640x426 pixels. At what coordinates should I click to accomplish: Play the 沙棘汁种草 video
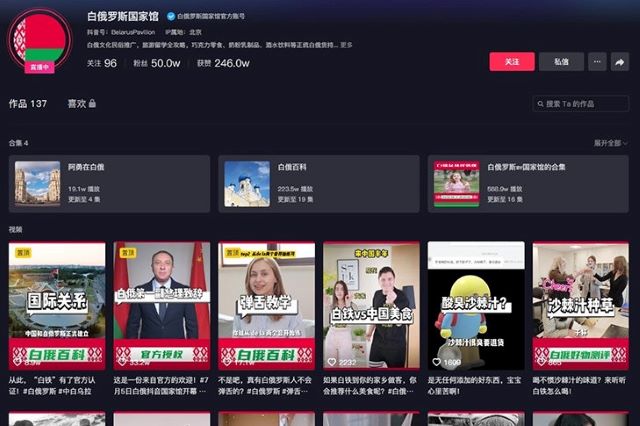(581, 306)
